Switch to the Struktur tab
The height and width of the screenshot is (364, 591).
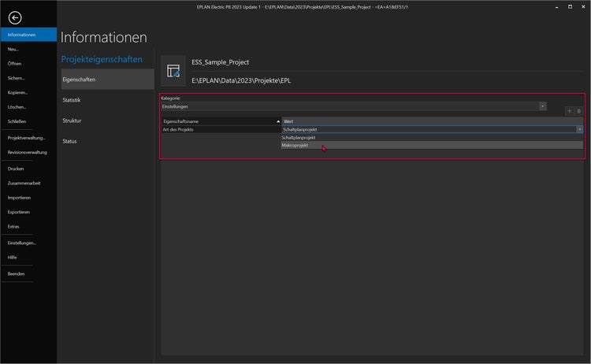click(72, 121)
